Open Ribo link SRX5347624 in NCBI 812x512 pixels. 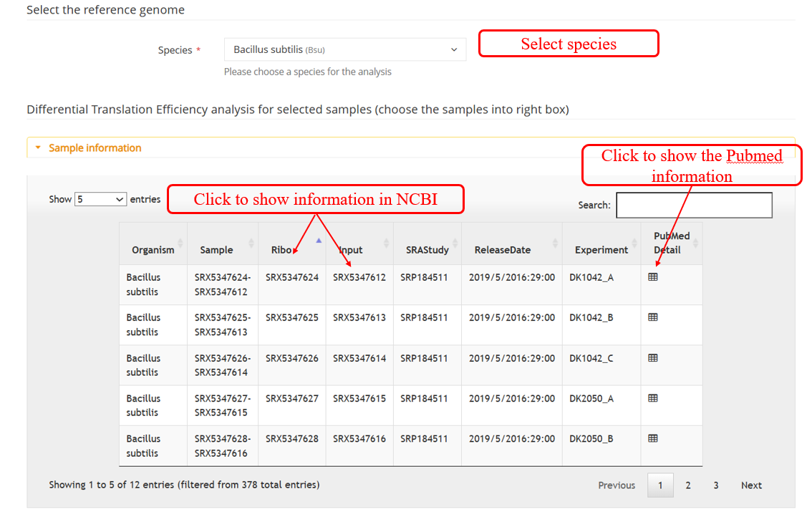pyautogui.click(x=291, y=277)
